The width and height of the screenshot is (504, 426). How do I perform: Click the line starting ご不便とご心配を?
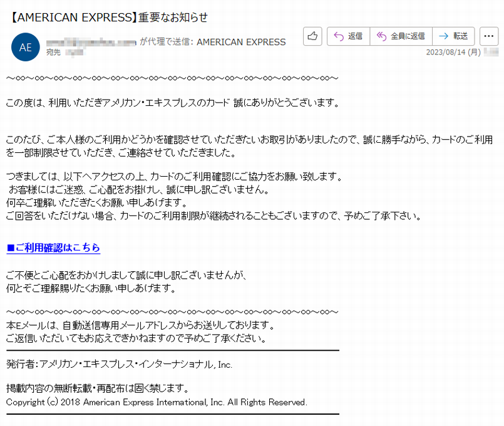pos(126,275)
